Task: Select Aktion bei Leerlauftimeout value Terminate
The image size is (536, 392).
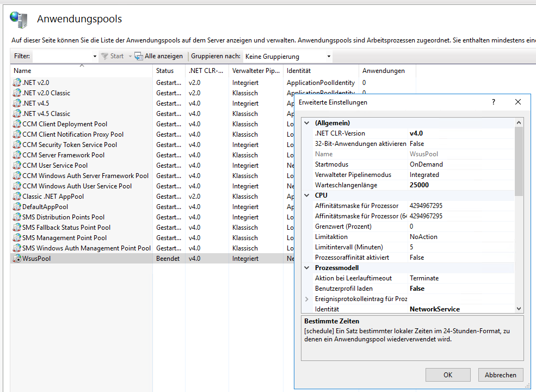Action: point(424,278)
